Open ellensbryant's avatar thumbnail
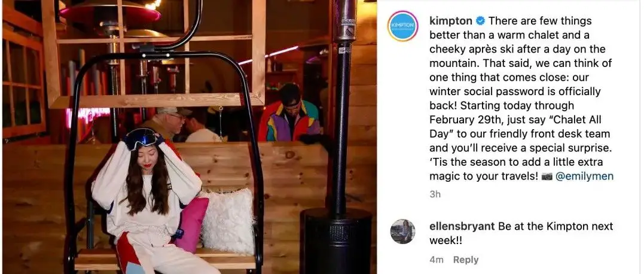644x274 pixels. click(x=402, y=232)
